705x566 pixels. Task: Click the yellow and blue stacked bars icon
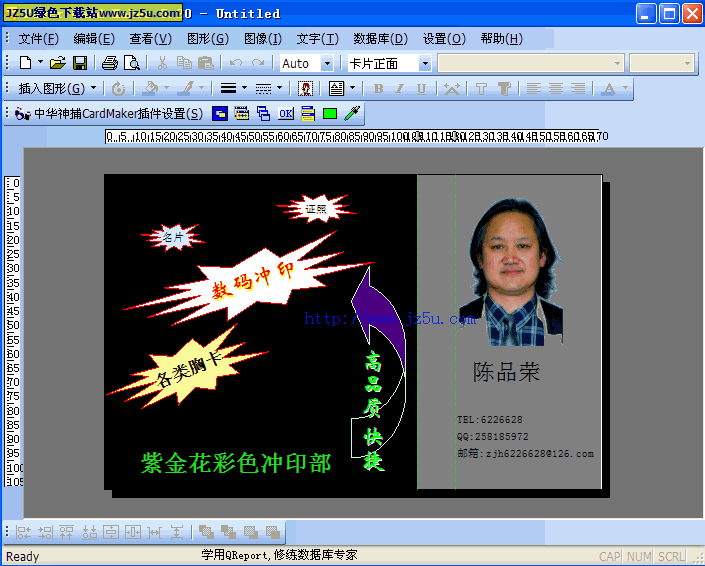308,114
